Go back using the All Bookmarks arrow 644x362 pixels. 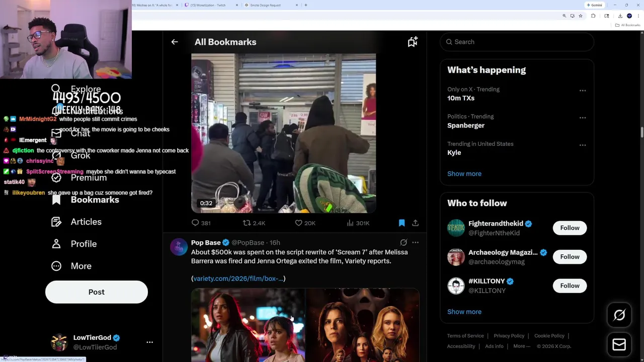click(x=175, y=42)
